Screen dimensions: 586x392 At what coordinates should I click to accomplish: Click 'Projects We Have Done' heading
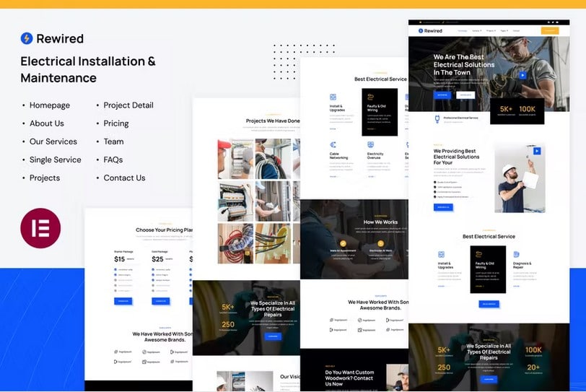tap(273, 121)
